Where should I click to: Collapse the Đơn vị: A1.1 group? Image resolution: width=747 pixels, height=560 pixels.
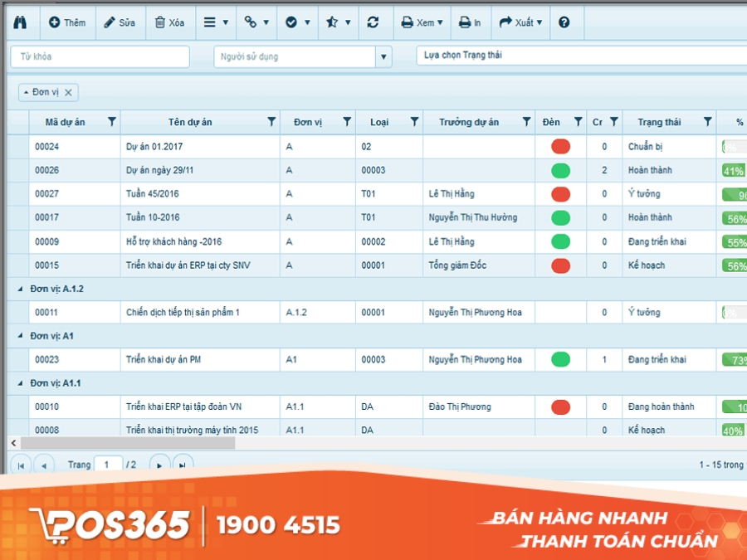tap(19, 383)
